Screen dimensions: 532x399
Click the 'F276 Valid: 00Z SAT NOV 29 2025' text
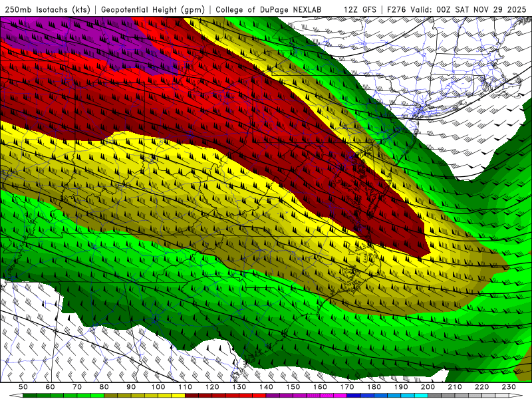click(457, 9)
